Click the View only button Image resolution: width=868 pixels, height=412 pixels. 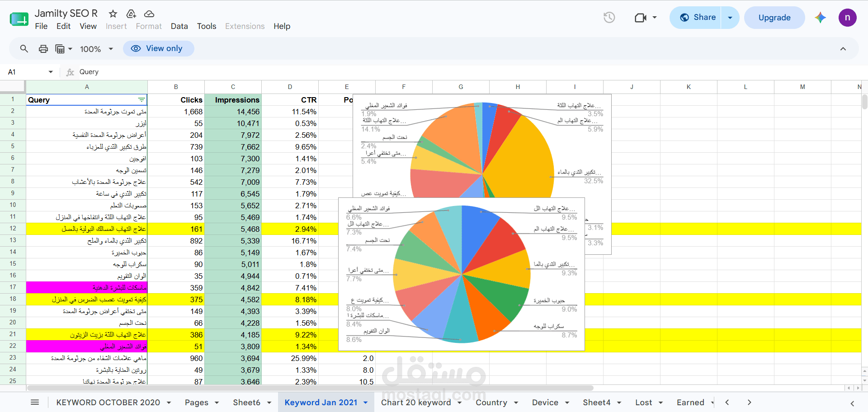[158, 49]
